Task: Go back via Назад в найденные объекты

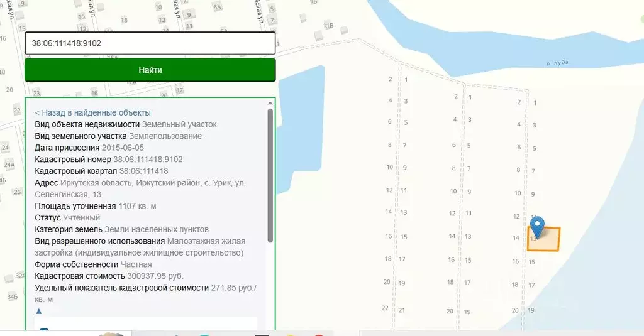Action: click(92, 112)
